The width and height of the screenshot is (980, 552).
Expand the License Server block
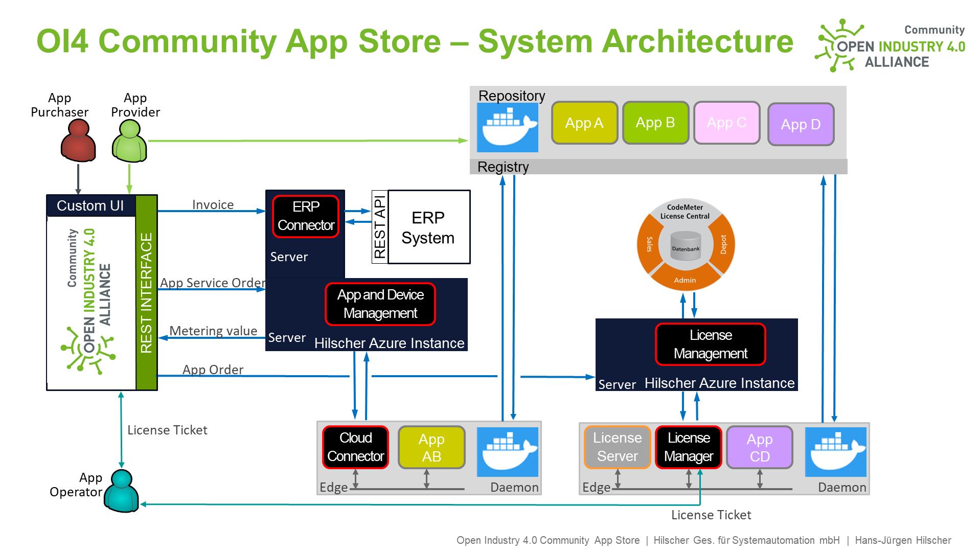(617, 447)
